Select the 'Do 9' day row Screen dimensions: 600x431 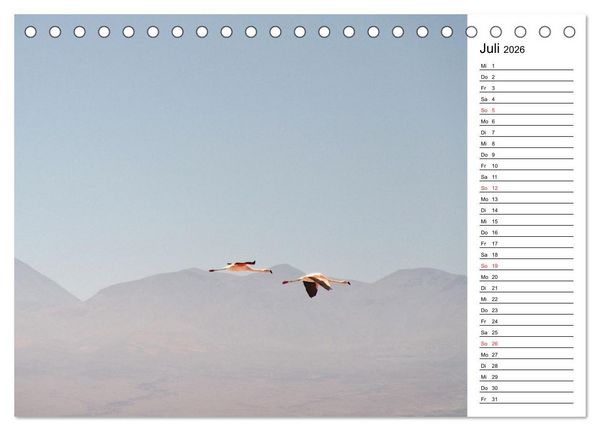[527, 155]
